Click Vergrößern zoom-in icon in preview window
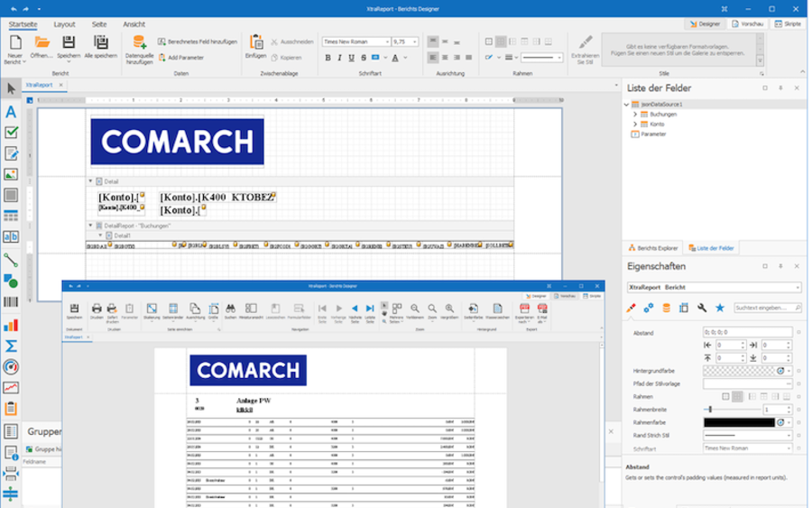Viewport: 812px width, 508px height. (449, 311)
